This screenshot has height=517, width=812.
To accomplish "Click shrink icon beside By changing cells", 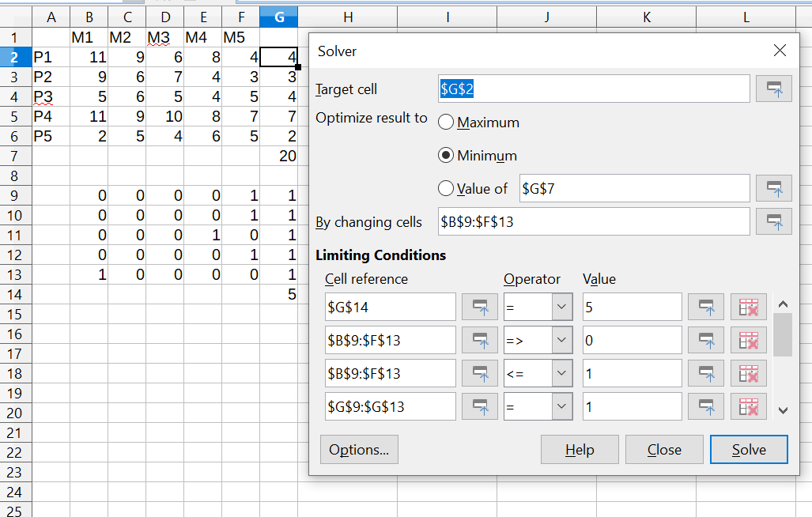I will click(774, 221).
